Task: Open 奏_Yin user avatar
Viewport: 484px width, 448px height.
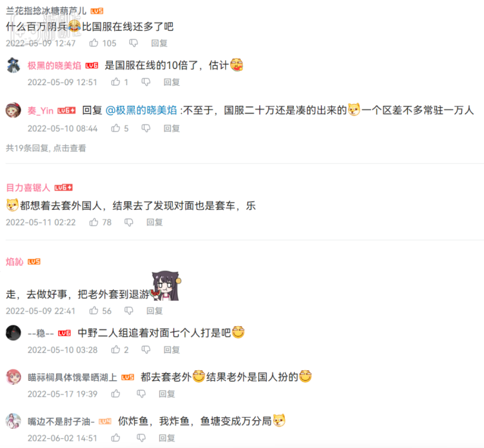Action: point(14,110)
